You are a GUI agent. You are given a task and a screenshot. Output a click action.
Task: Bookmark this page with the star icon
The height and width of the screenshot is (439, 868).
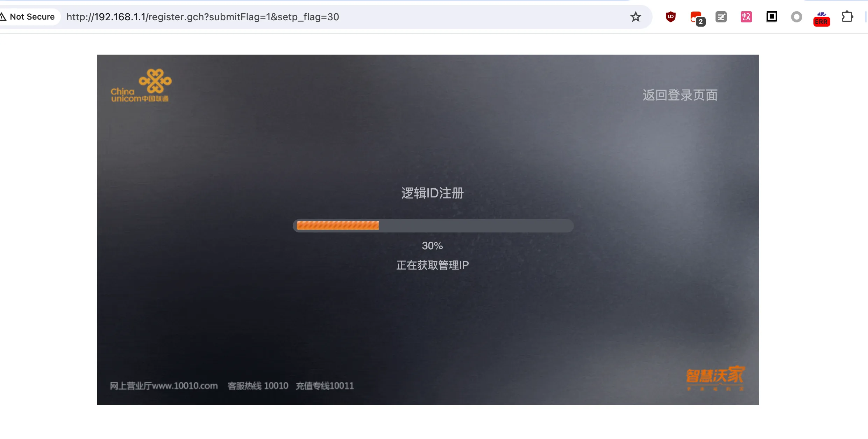(x=635, y=17)
